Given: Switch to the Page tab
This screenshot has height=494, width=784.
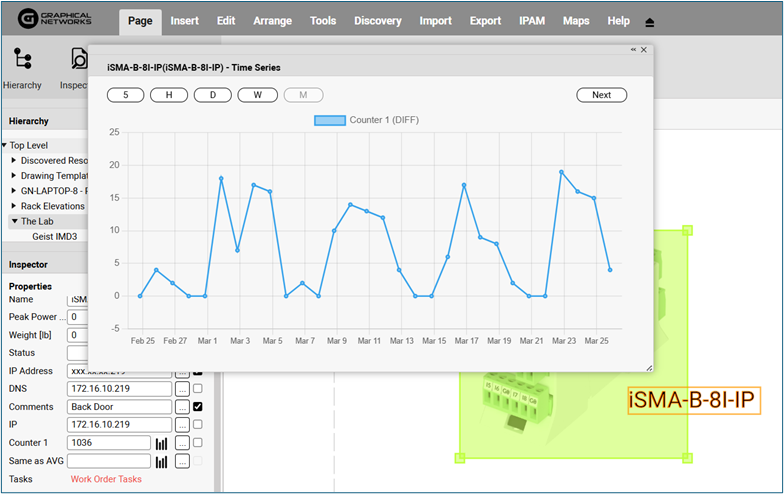Looking at the screenshot, I should point(140,22).
